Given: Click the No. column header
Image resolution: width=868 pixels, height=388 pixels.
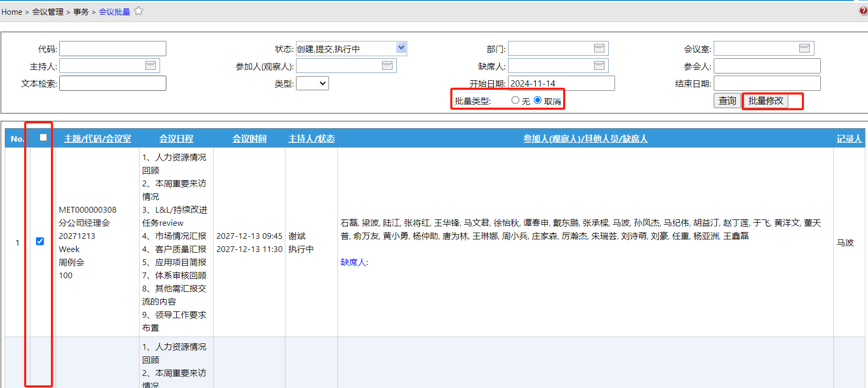Looking at the screenshot, I should 17,139.
